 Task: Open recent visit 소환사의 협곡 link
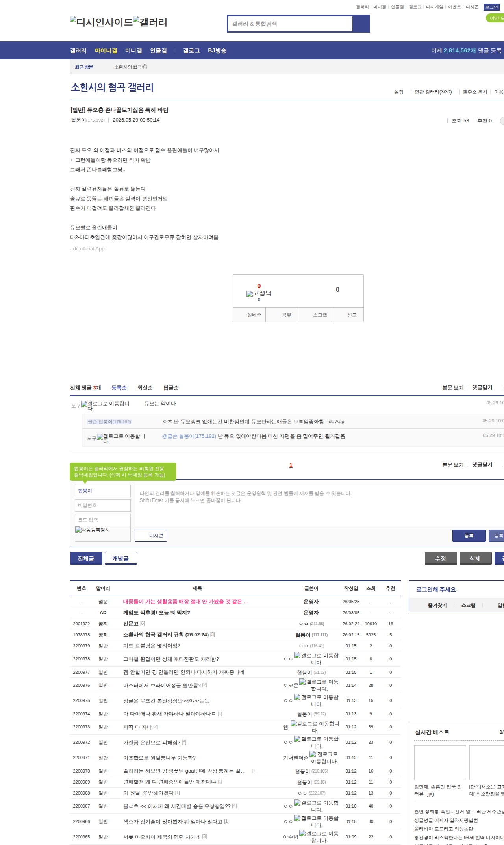[x=128, y=67]
